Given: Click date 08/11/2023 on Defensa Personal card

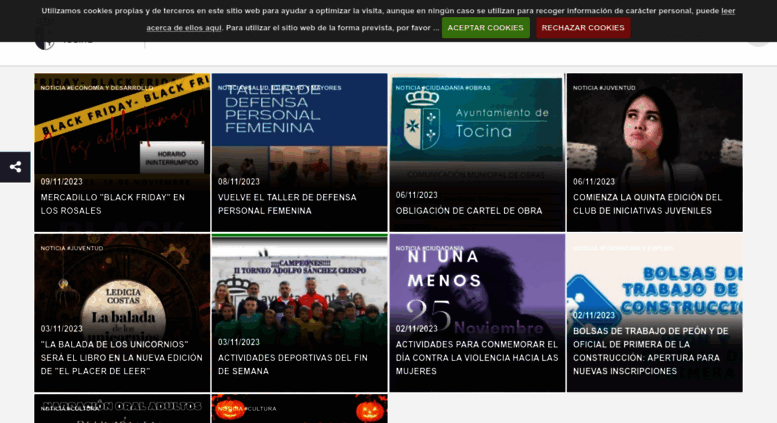Looking at the screenshot, I should coord(239,182).
